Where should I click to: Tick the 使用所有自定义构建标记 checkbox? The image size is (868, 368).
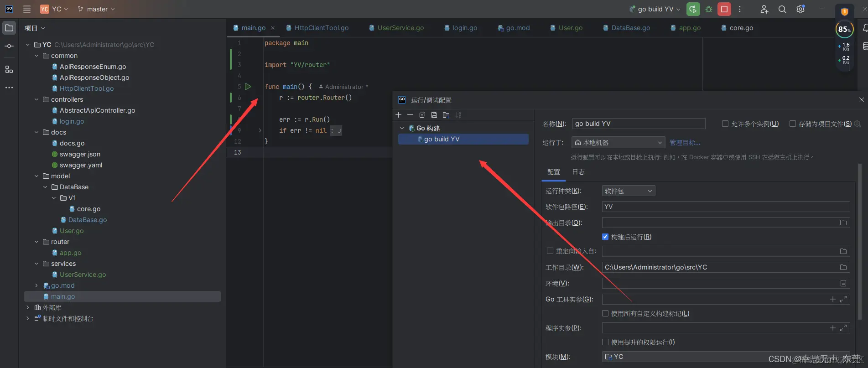tap(605, 313)
